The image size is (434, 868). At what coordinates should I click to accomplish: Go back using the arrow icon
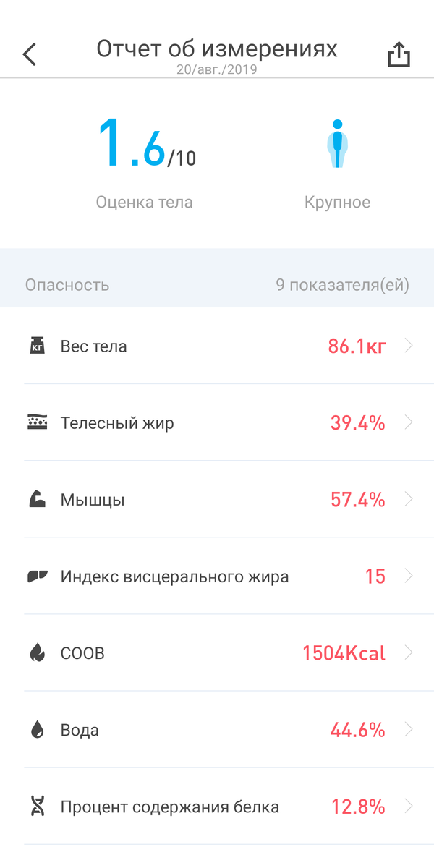[x=29, y=54]
